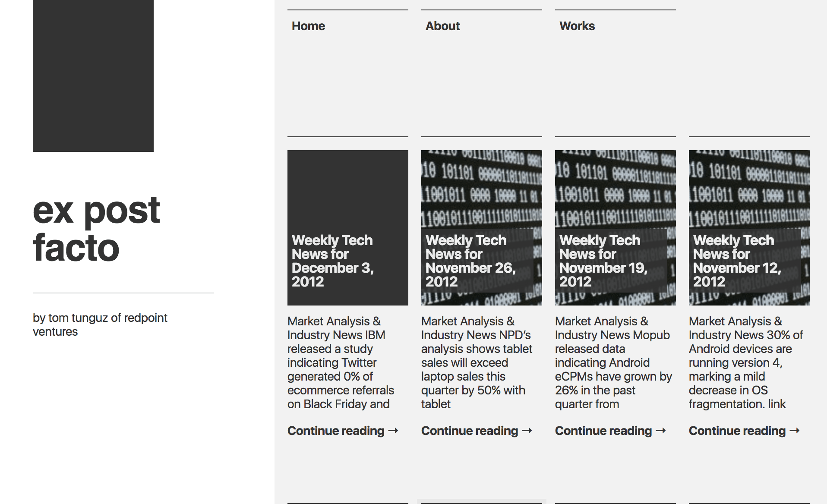This screenshot has width=827, height=504.
Task: Open Weekly Tech News for November 19, 2012
Action: coord(603,261)
